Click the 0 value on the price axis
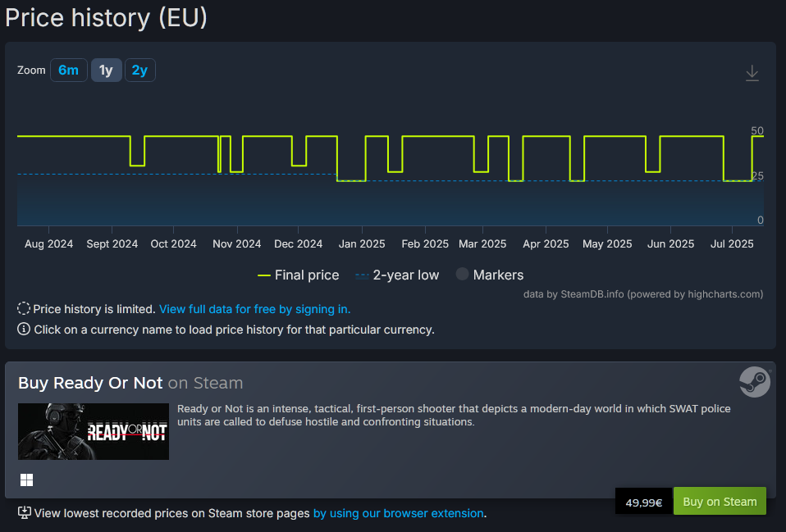The height and width of the screenshot is (532, 786). [761, 220]
